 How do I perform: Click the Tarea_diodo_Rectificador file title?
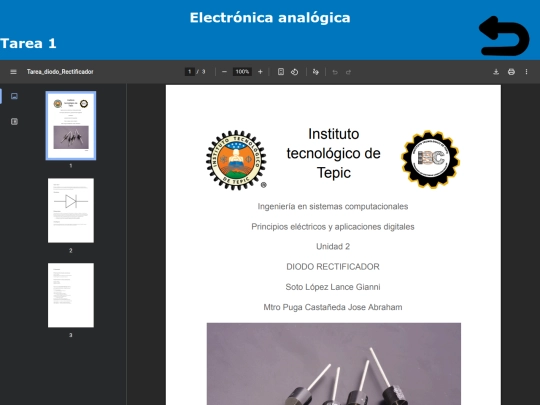pos(60,72)
